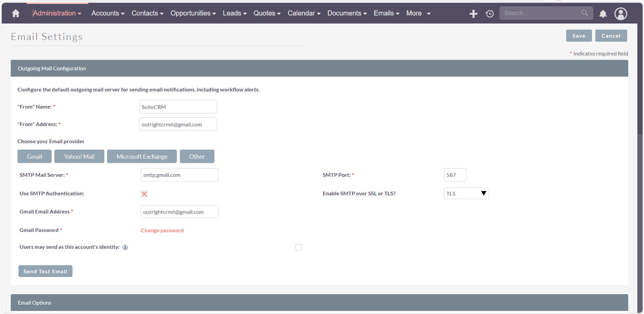Viewport: 644px width, 314px height.
Task: Click the info icon beside account identity
Action: pyautogui.click(x=125, y=247)
